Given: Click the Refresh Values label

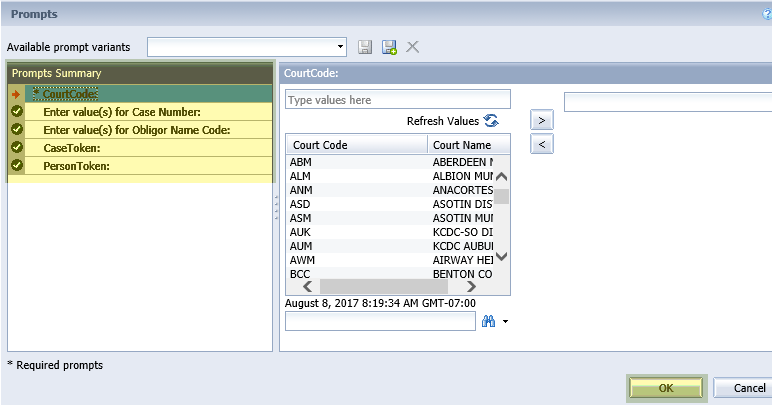Looking at the screenshot, I should [443, 121].
